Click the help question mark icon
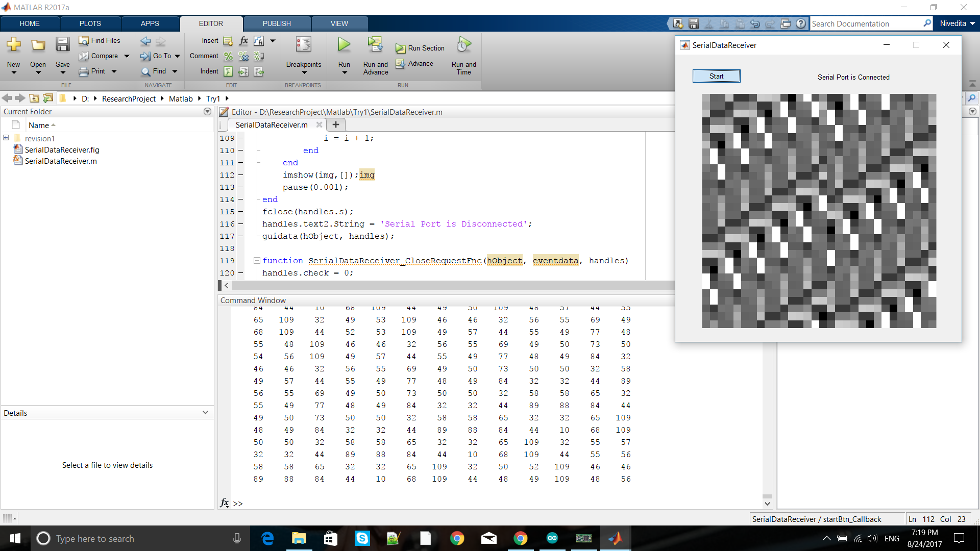980x551 pixels. [x=801, y=23]
